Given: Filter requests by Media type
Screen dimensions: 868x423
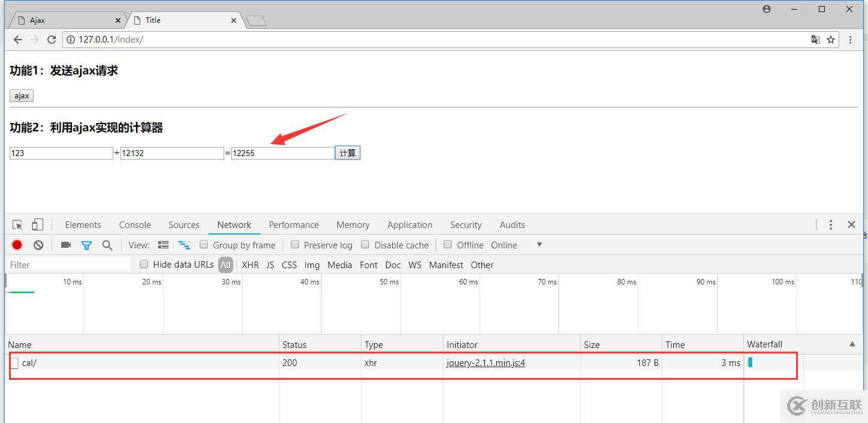Looking at the screenshot, I should click(340, 265).
